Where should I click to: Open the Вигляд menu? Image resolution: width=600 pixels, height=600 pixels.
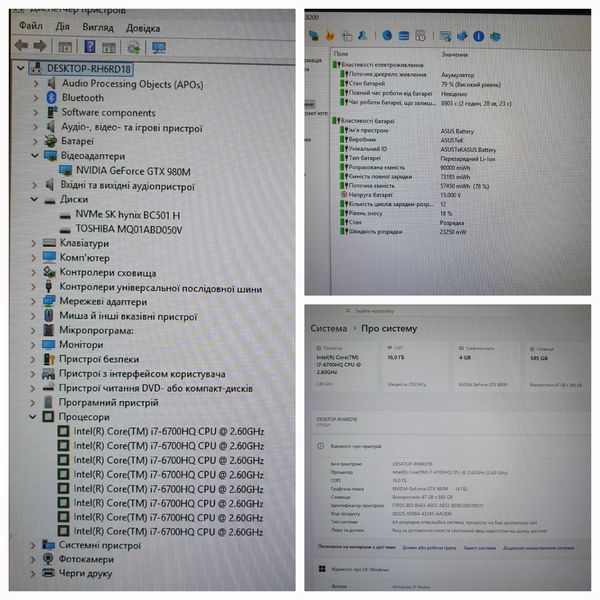[x=98, y=28]
